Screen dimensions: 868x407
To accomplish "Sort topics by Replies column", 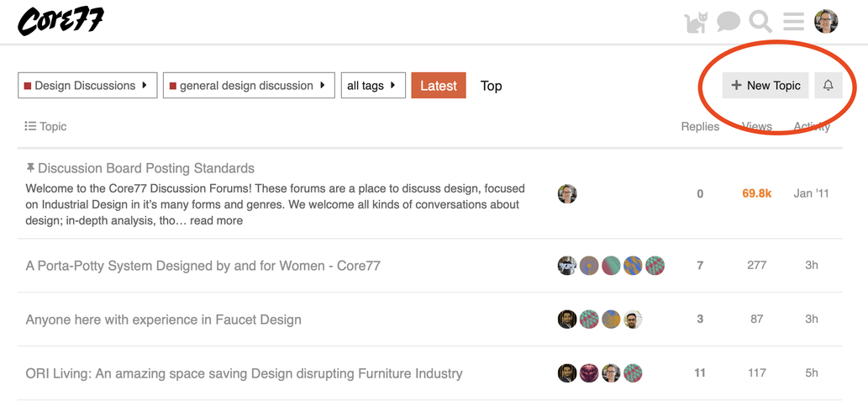I will coord(700,126).
